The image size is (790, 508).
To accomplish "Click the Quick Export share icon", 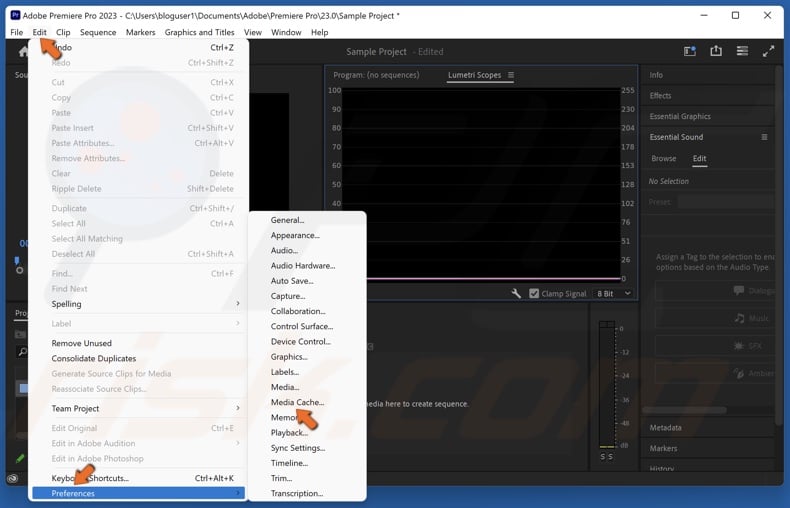I will 716,51.
